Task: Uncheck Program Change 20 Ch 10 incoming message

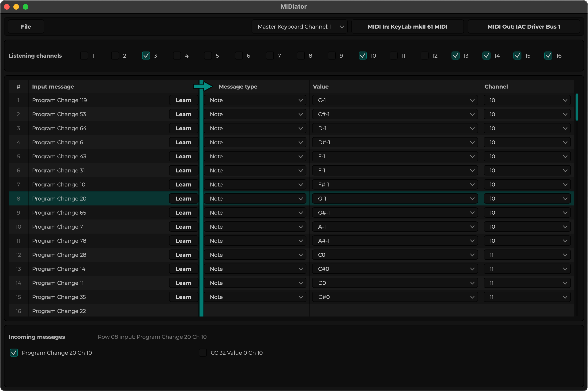Action: [x=14, y=353]
